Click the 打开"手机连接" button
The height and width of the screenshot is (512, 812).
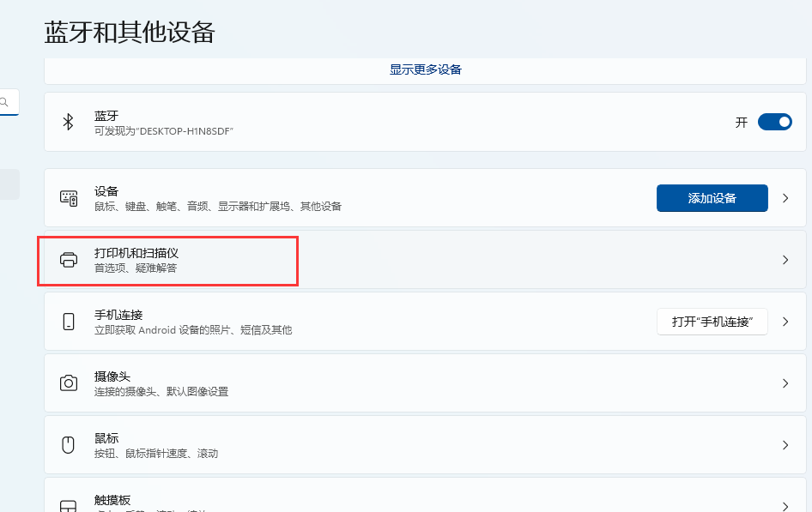click(712, 322)
